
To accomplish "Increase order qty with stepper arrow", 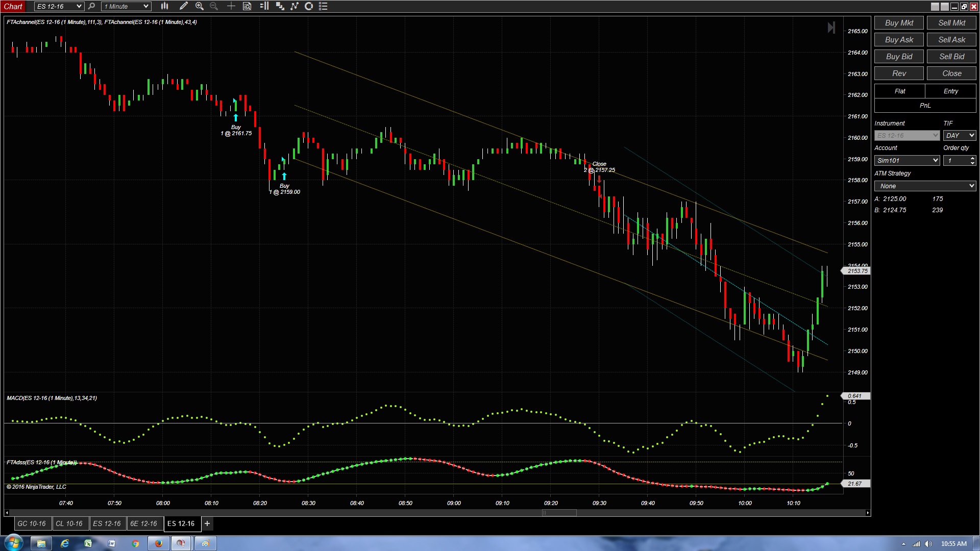I will pos(972,158).
